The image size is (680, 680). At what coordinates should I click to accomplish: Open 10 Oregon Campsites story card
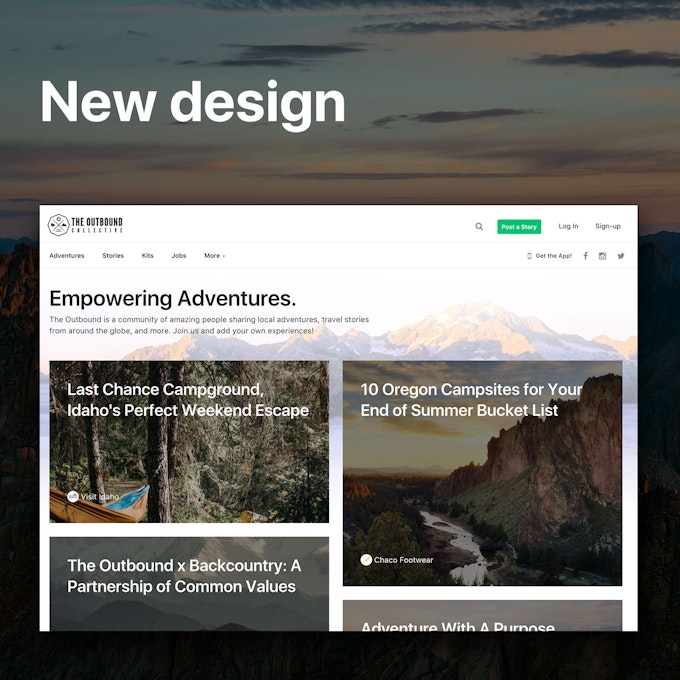click(x=482, y=473)
